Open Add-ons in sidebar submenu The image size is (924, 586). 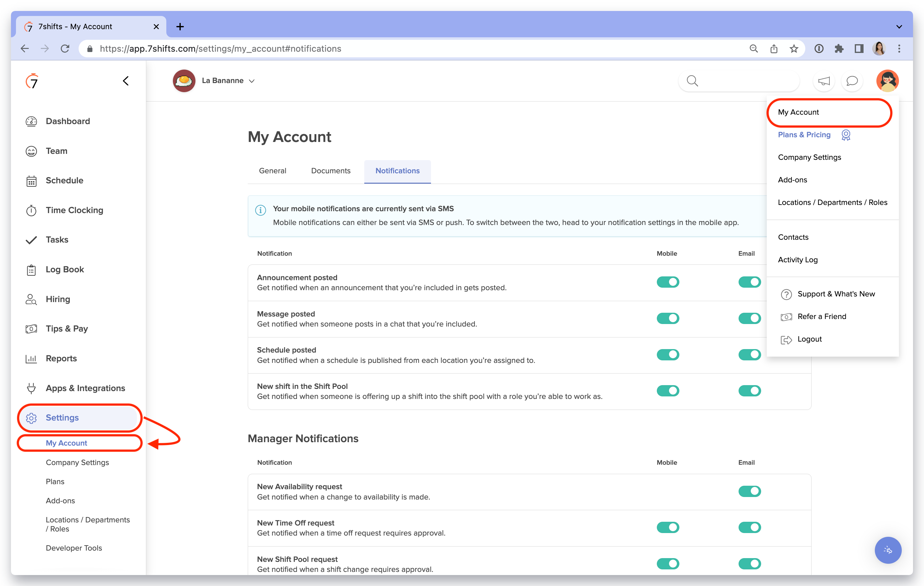(60, 501)
